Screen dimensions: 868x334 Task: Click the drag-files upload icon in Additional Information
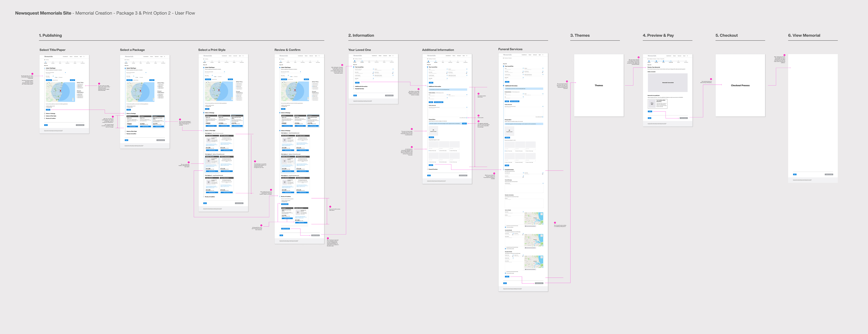[x=433, y=130]
